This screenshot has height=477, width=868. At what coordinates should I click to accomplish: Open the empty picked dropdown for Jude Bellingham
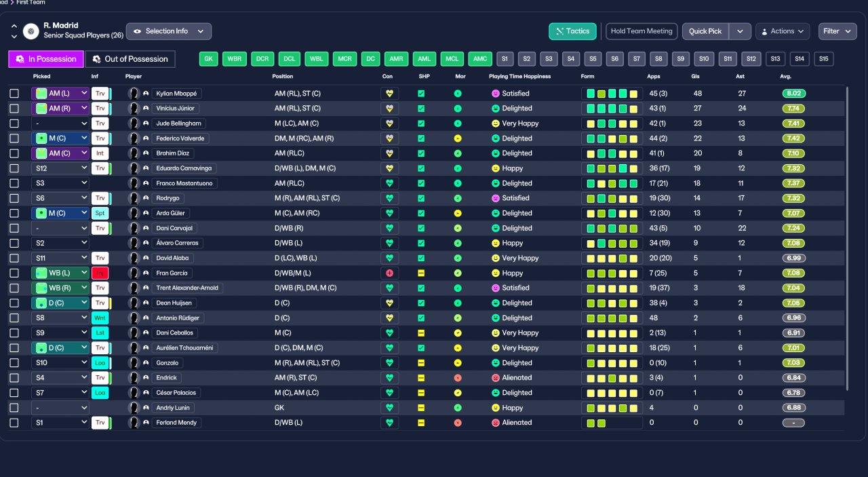60,123
